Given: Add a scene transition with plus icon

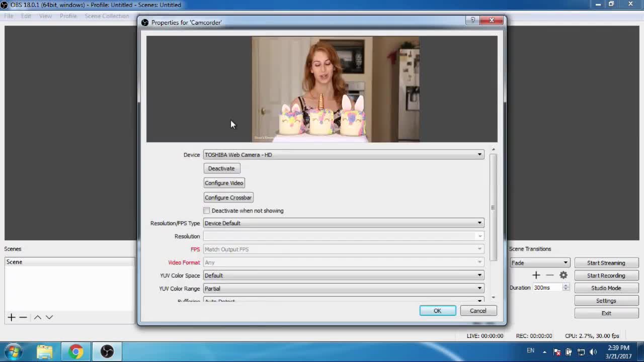Looking at the screenshot, I should (536, 275).
